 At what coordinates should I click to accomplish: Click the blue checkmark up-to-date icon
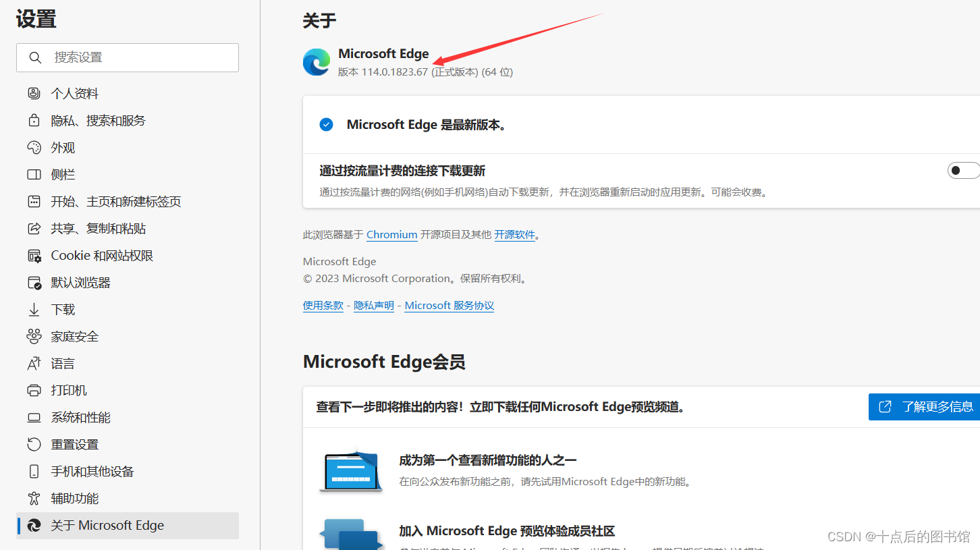coord(326,124)
